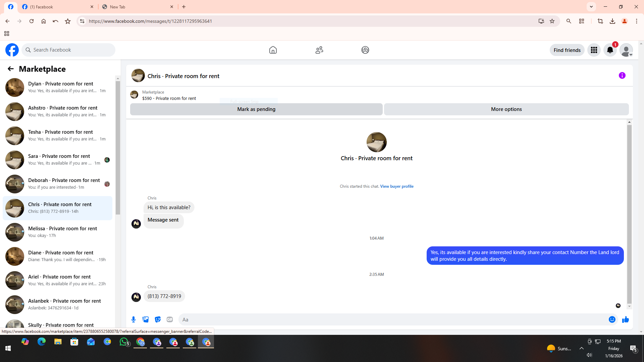Switch to the Friends tab icon

(319, 50)
